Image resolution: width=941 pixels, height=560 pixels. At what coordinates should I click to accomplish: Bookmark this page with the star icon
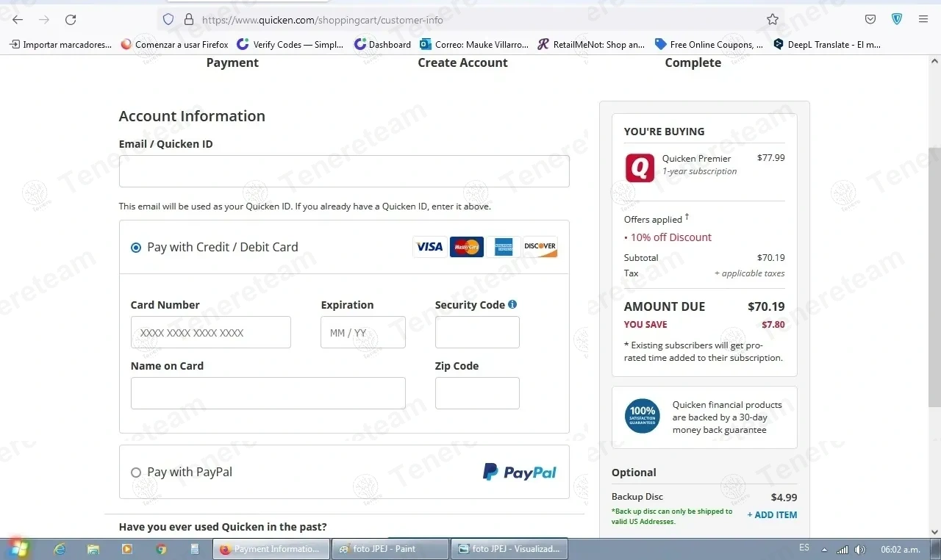tap(773, 20)
